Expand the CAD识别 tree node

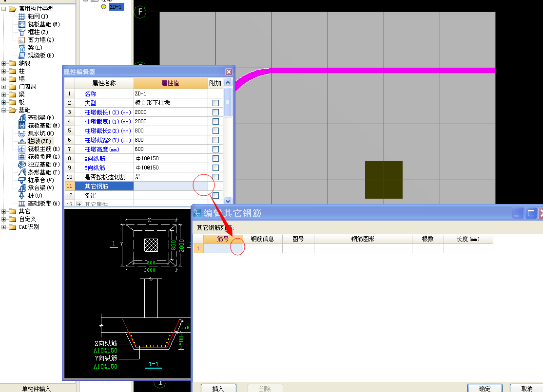[3, 227]
